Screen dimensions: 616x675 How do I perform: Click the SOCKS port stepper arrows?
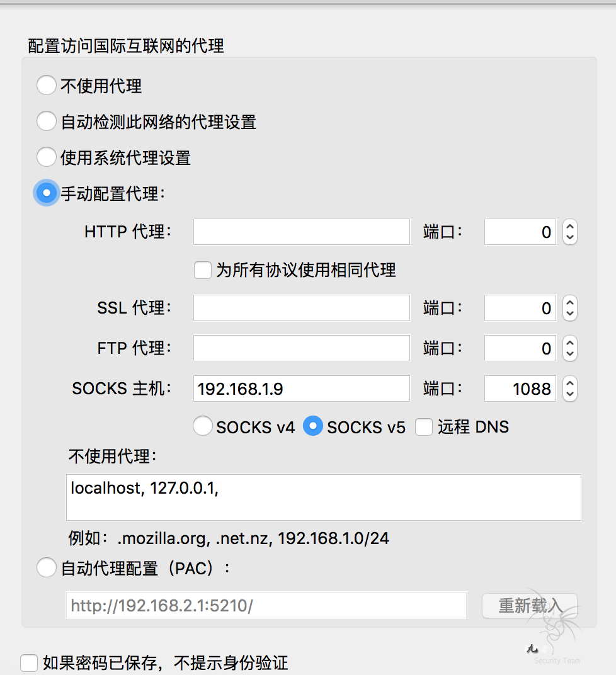(x=570, y=389)
